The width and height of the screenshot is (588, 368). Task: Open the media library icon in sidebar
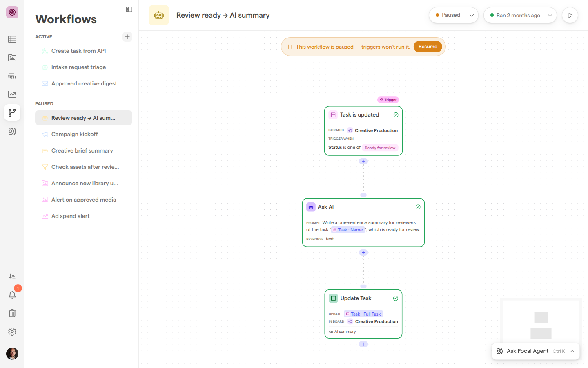click(x=12, y=58)
